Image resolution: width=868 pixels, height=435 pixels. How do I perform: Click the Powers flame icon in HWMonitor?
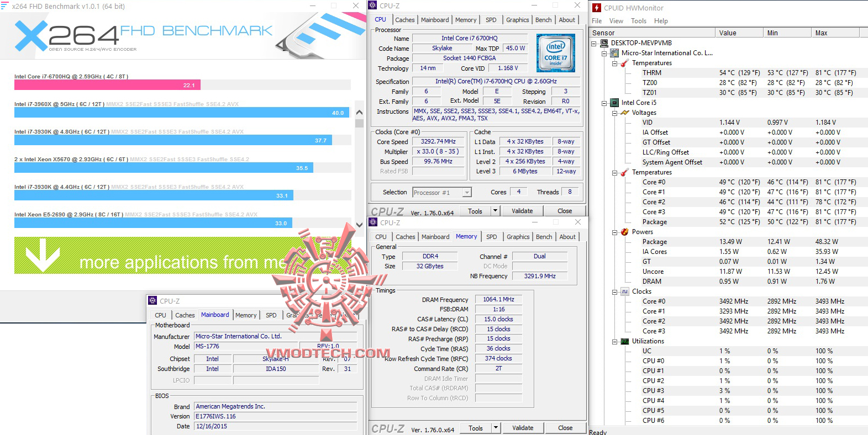(x=625, y=232)
